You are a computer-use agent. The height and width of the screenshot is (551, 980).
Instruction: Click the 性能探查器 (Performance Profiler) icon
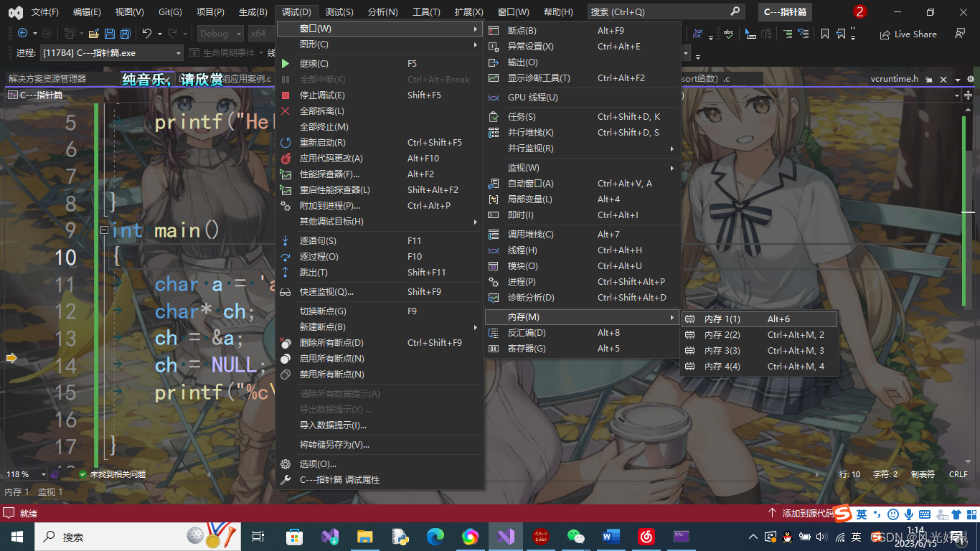tap(286, 174)
